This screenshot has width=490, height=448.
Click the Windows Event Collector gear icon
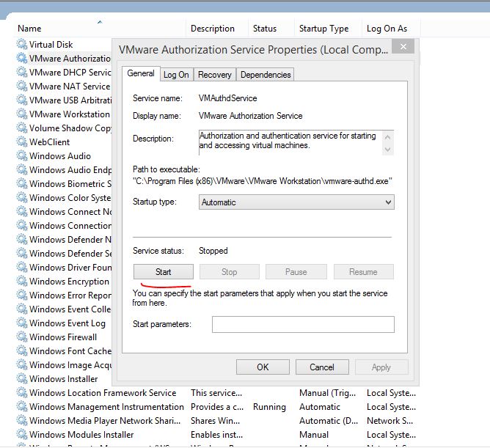[22, 309]
